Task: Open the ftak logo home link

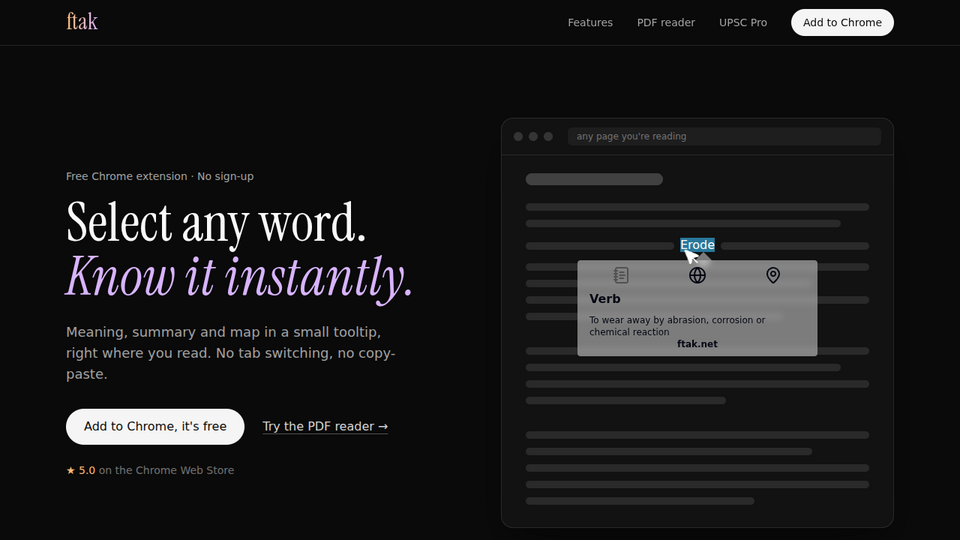Action: click(82, 22)
